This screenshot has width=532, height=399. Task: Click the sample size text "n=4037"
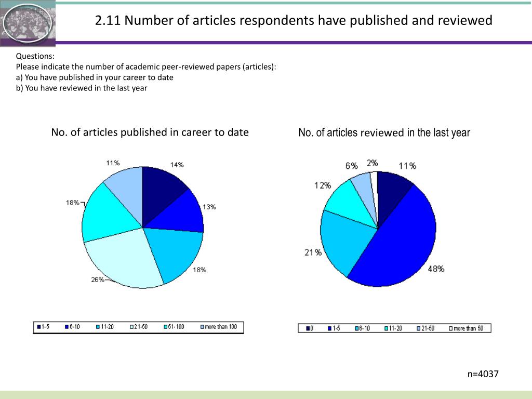pyautogui.click(x=483, y=374)
